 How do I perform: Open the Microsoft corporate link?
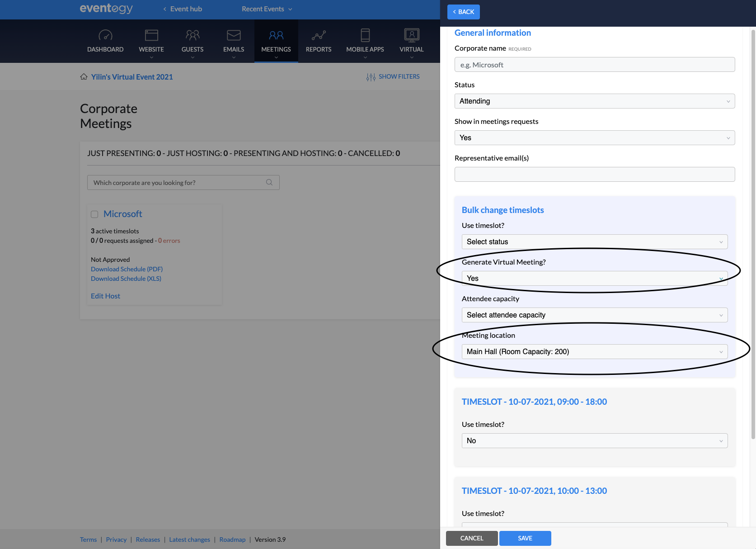point(123,214)
